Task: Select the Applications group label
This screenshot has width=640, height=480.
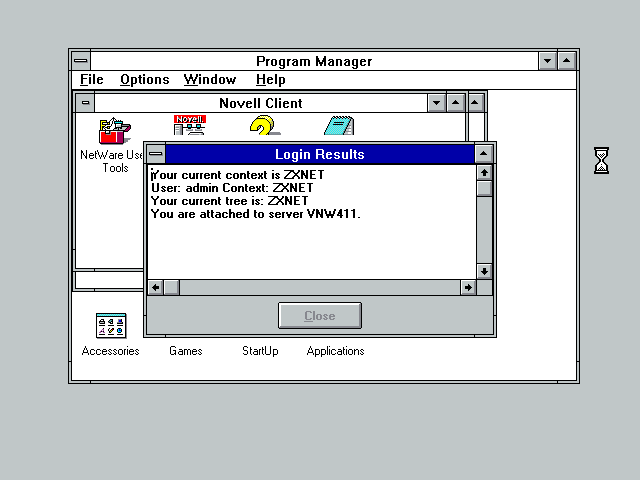Action: coord(336,351)
